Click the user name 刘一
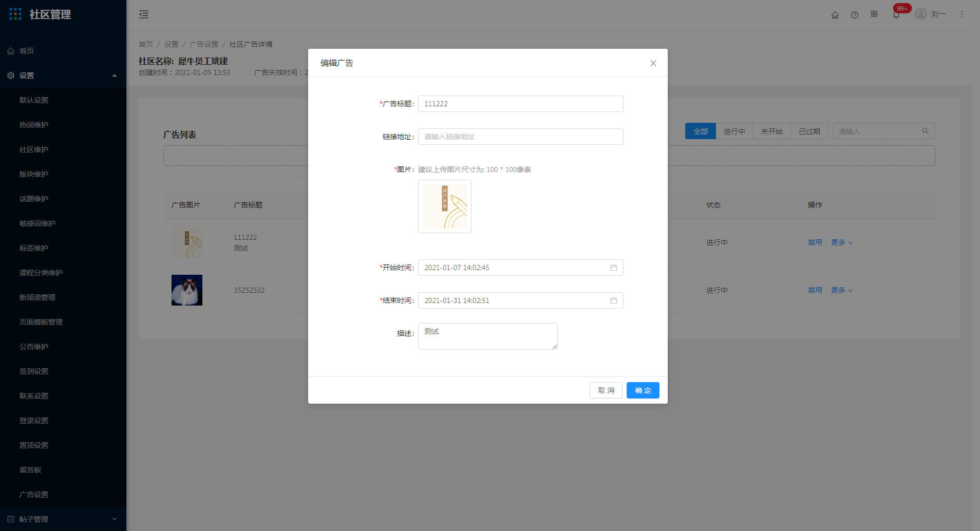Viewport: 980px width, 531px height. pyautogui.click(x=938, y=14)
